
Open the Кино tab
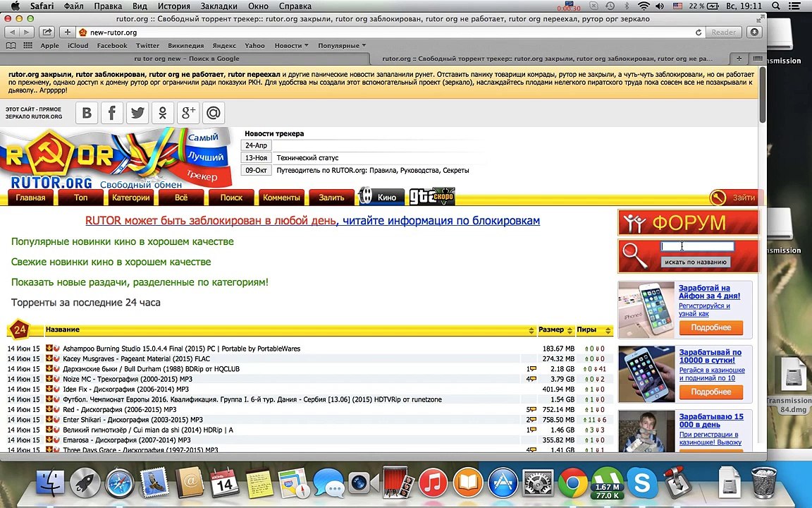(381, 197)
